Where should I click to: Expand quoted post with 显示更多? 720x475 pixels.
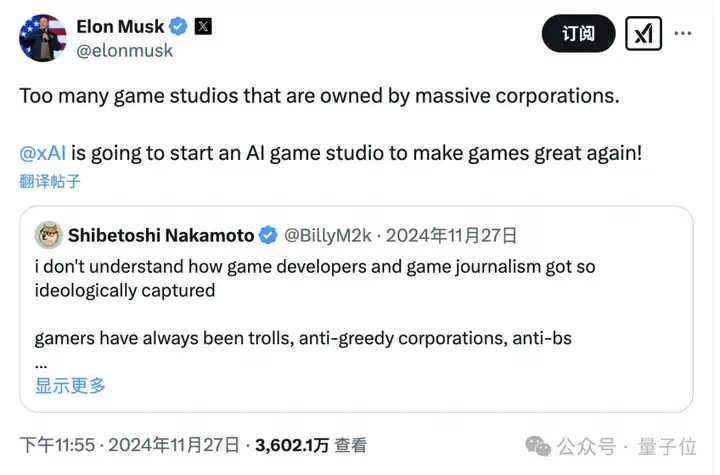coord(70,385)
